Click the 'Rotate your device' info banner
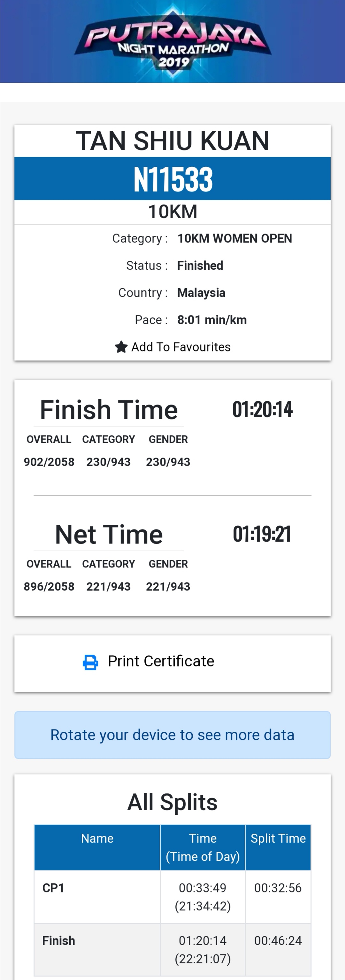The height and width of the screenshot is (980, 345). 173,735
